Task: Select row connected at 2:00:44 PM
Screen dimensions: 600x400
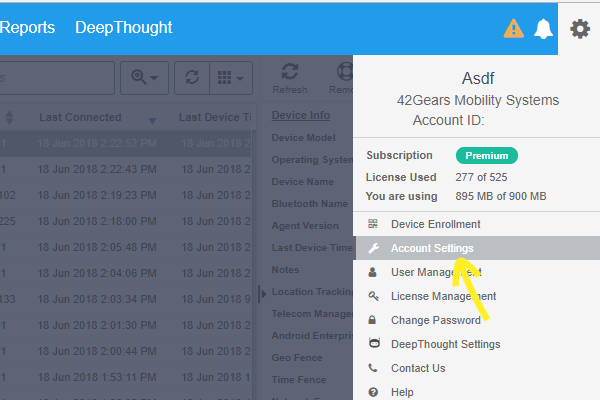Action: point(126,351)
